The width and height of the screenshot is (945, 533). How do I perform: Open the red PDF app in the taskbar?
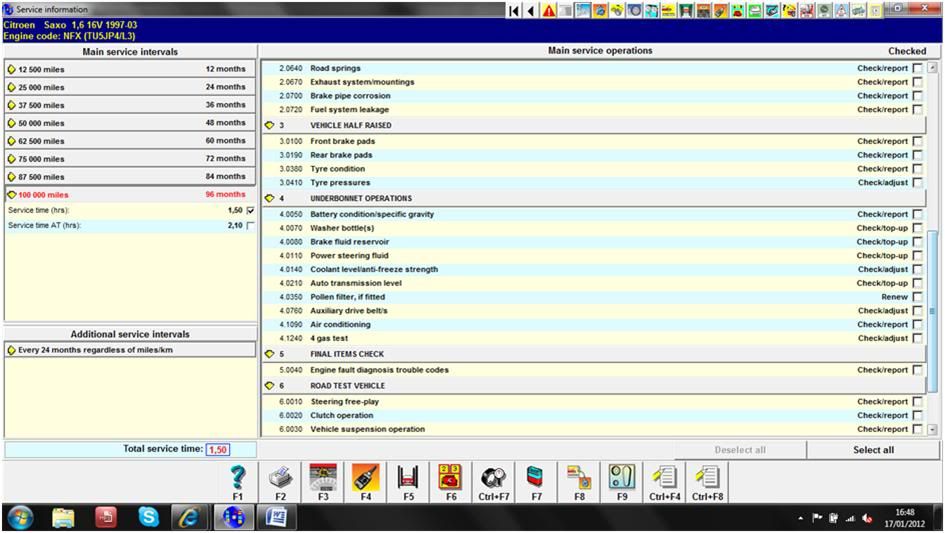[x=106, y=517]
